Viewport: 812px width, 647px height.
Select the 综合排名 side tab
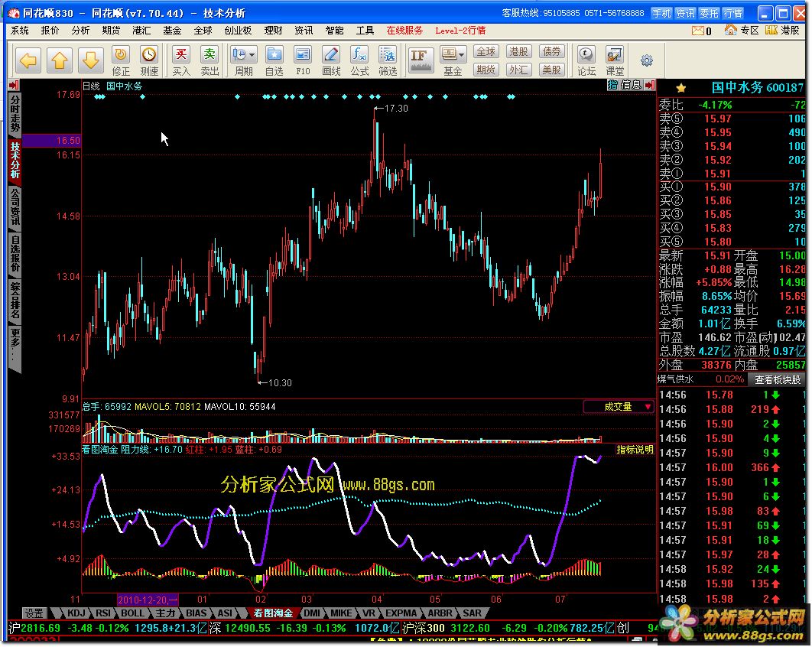tap(15, 300)
